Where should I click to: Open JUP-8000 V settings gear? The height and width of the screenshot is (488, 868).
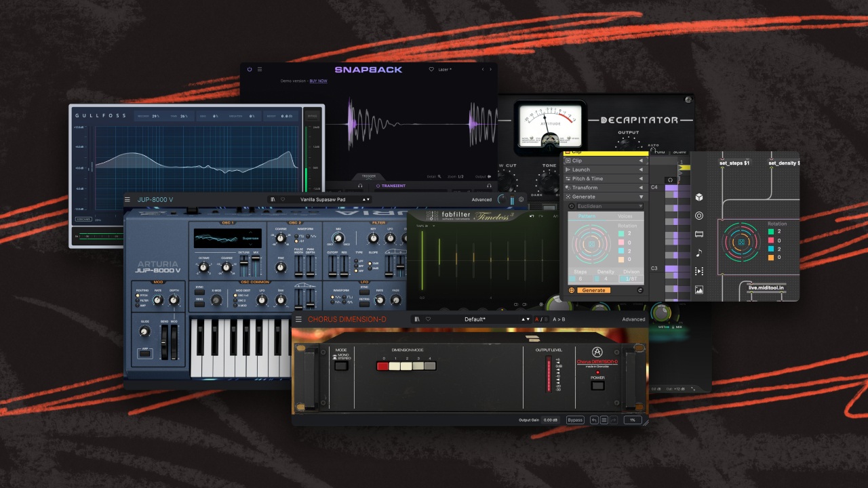click(x=521, y=200)
